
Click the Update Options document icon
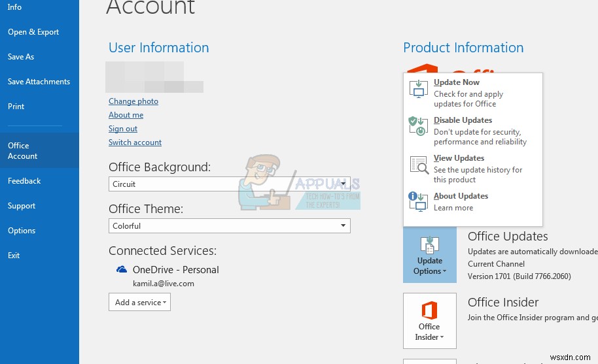tap(429, 245)
